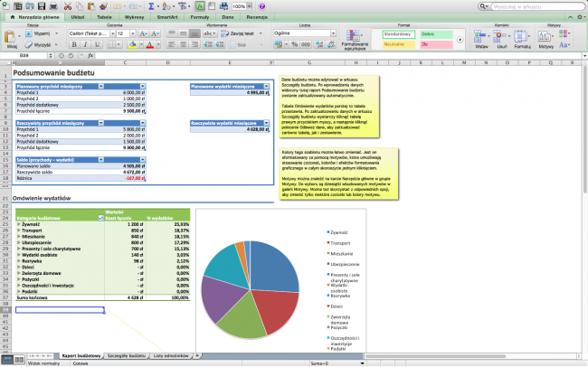
Task: Apply the Dobre cell style
Action: 436,34
